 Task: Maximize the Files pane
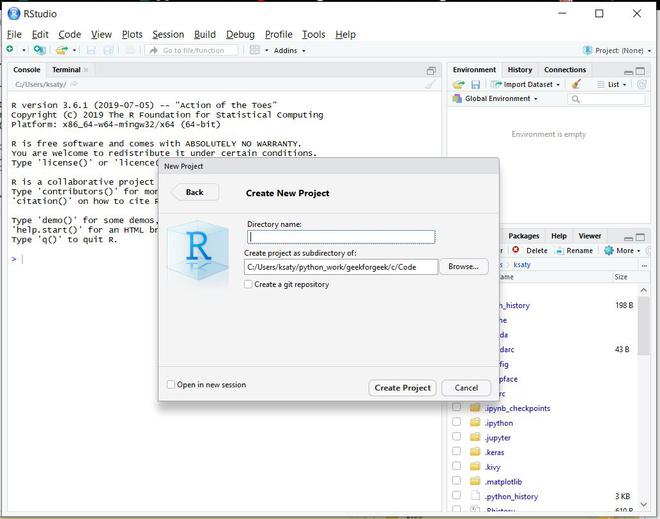(x=640, y=237)
